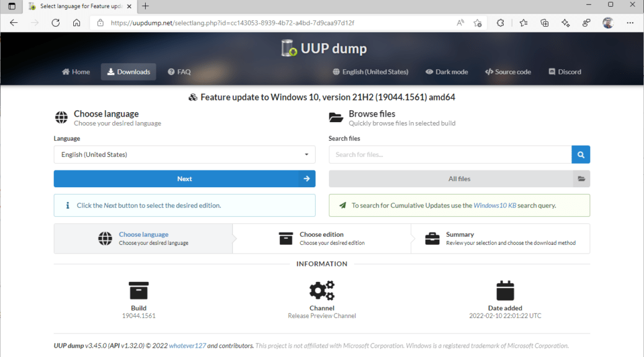Click the browser home icon
The image size is (644, 357).
click(x=76, y=23)
